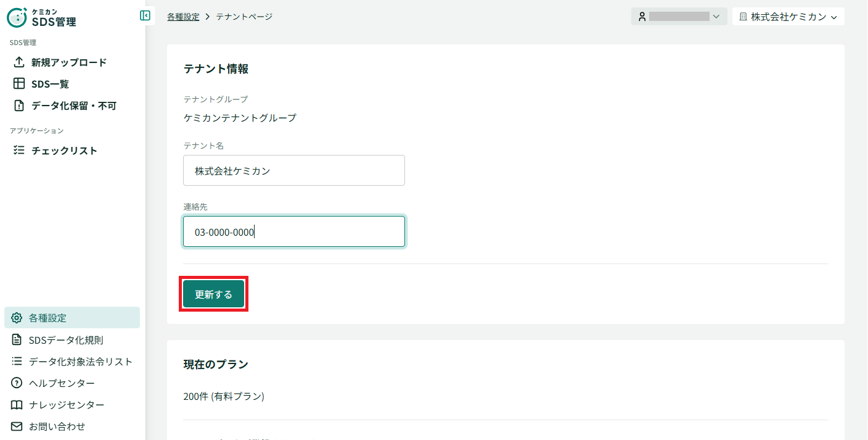Expand the 株式会社ケミカン tenant dropdown
The width and height of the screenshot is (868, 440).
pyautogui.click(x=788, y=17)
